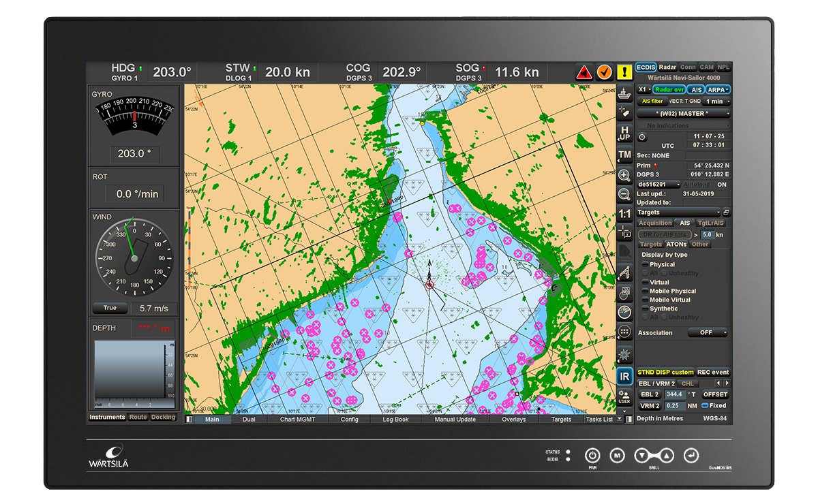Screen dimensions: 818x504
Task: Click the own ship center icon
Action: 624,93
